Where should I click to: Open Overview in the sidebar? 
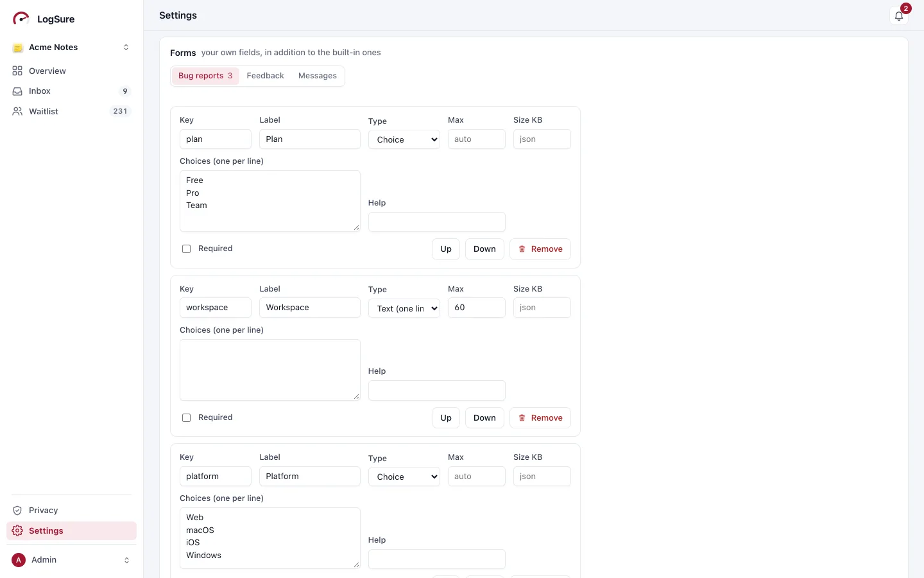(x=71, y=71)
